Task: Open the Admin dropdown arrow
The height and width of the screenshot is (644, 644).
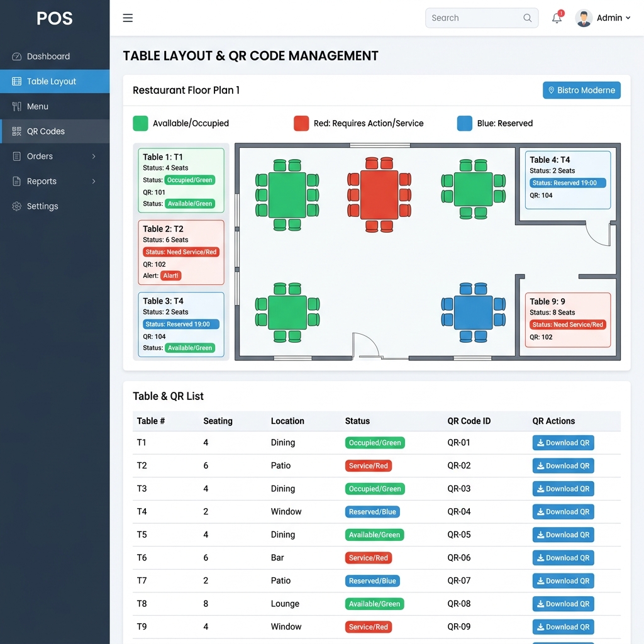Action: (x=628, y=18)
